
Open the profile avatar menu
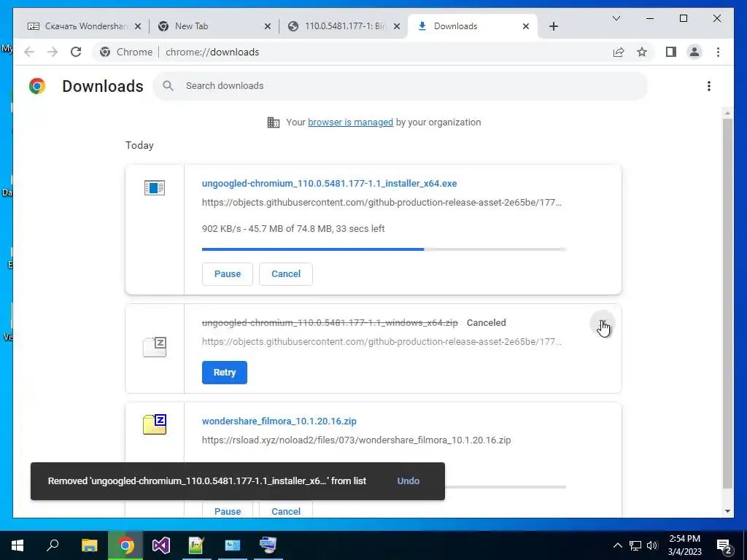tap(694, 52)
